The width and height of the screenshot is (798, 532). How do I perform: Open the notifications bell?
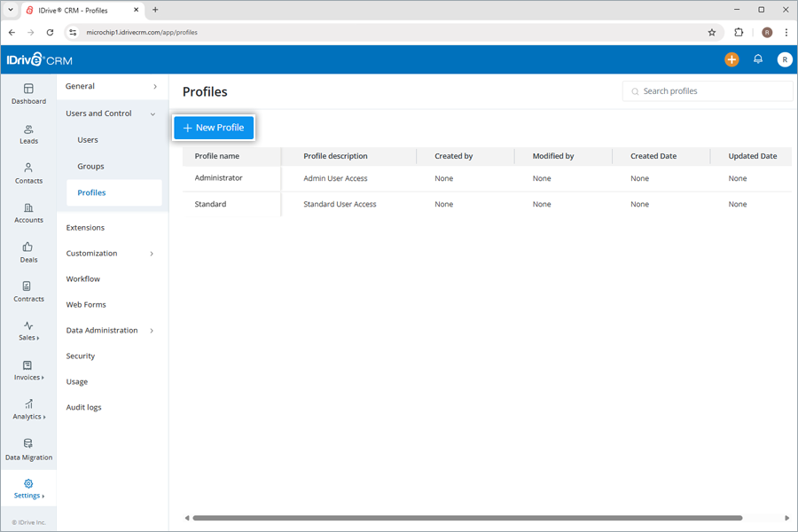[x=758, y=59]
